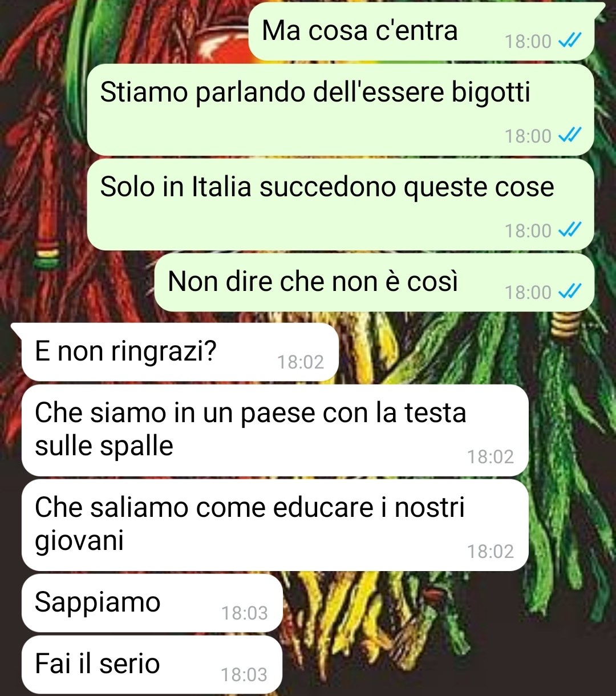Image resolution: width=616 pixels, height=696 pixels.
Task: Select the 'Non dire che non è così' bubble
Action: click(374, 282)
